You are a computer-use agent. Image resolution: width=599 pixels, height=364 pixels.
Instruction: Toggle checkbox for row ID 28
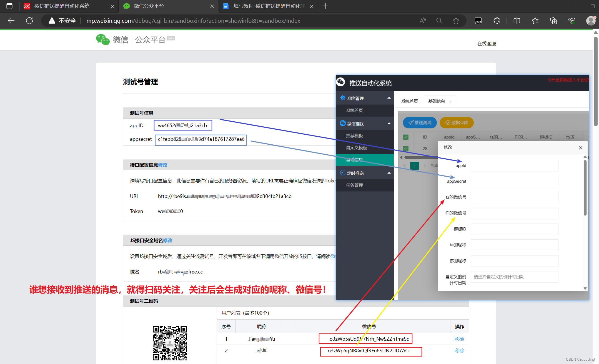click(x=406, y=149)
